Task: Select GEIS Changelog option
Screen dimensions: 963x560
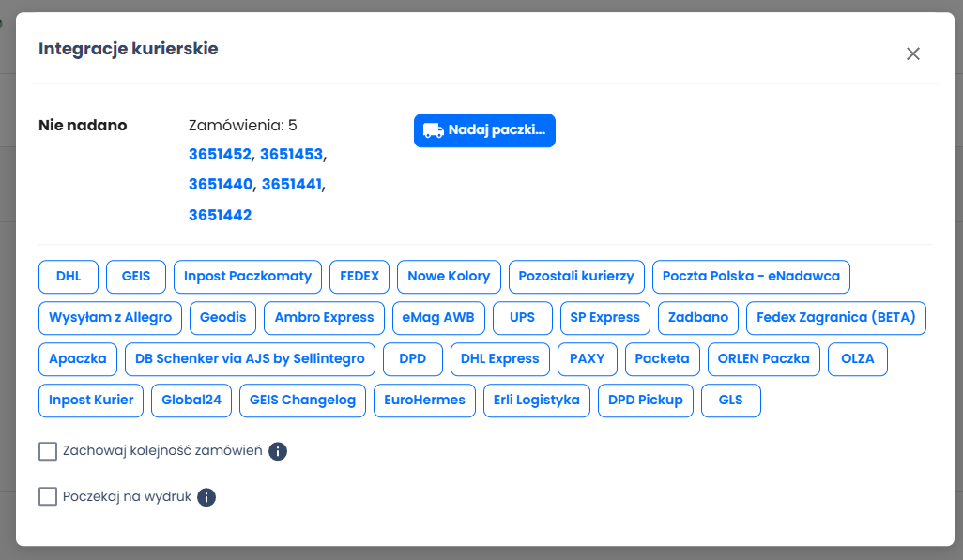Action: (303, 401)
